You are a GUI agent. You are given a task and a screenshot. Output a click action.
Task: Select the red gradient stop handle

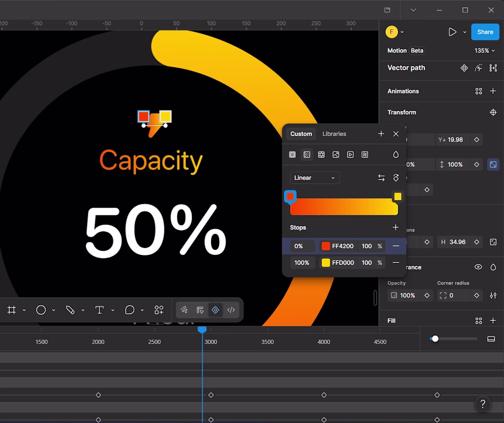pos(290,197)
